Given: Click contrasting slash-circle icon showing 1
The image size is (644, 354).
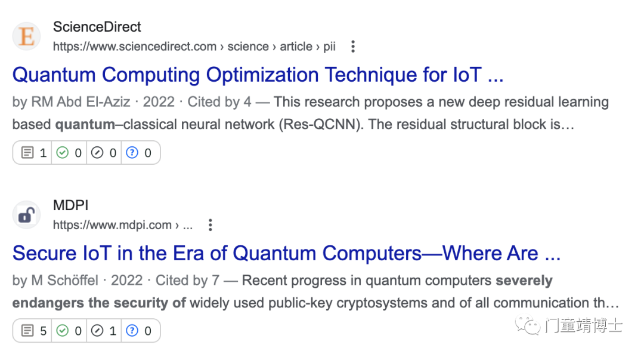Looking at the screenshot, I should [97, 331].
